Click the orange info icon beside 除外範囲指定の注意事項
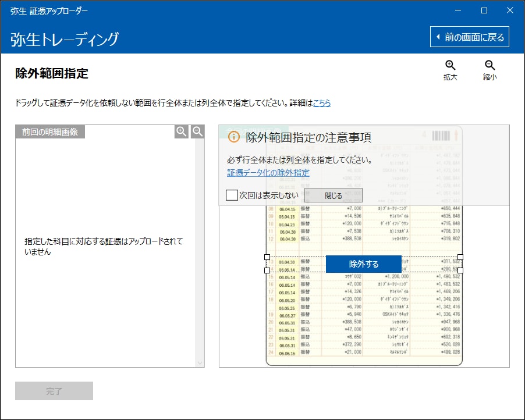The width and height of the screenshot is (525, 420). pos(233,137)
